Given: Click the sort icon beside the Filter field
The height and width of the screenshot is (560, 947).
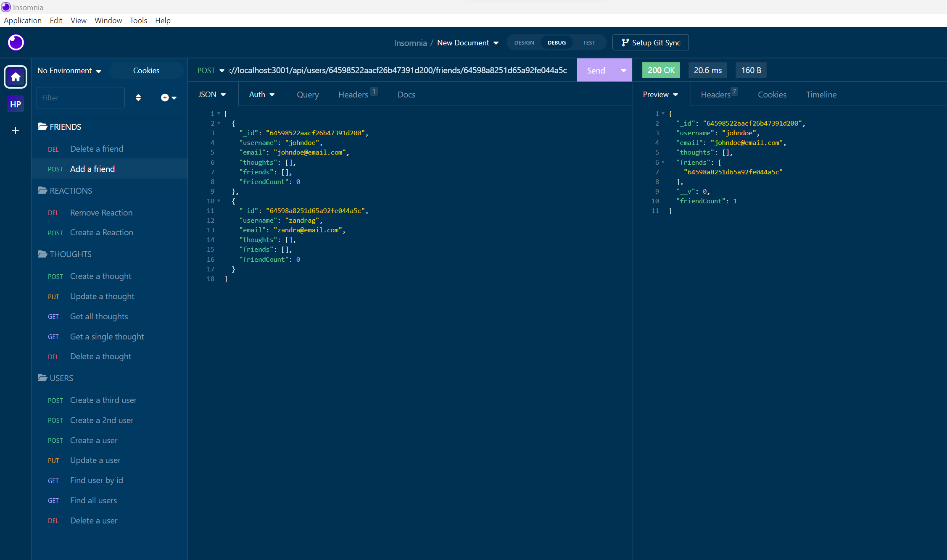Looking at the screenshot, I should click(138, 97).
